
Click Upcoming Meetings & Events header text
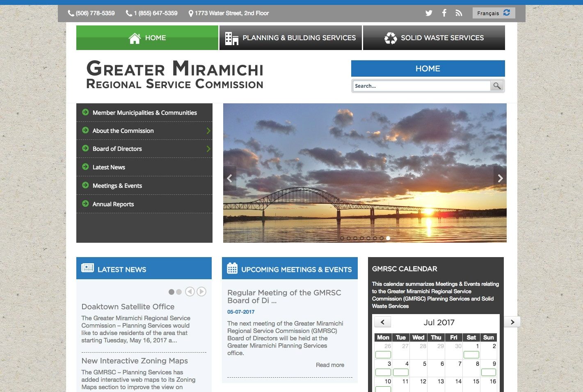[x=296, y=269]
